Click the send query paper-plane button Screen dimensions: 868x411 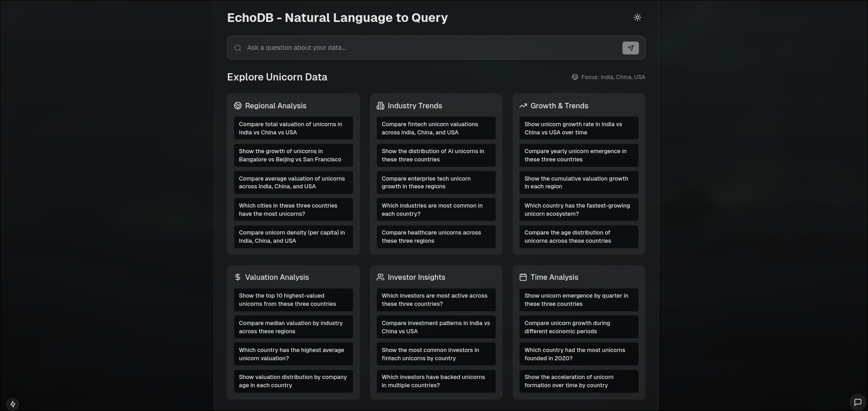pos(630,48)
